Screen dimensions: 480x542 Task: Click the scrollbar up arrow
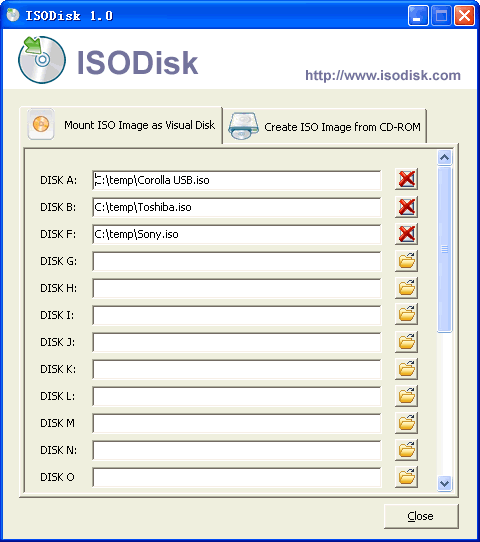point(444,158)
